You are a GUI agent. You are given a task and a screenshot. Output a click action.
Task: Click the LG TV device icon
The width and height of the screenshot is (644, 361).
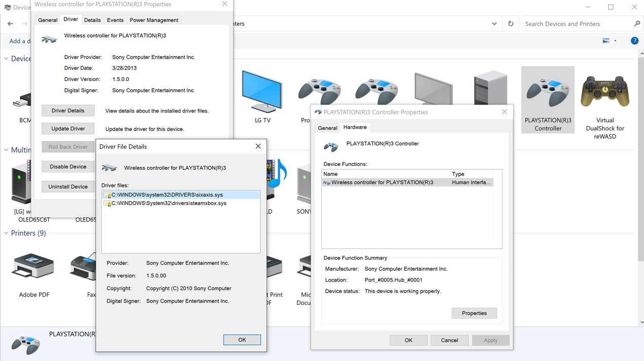coord(262,92)
